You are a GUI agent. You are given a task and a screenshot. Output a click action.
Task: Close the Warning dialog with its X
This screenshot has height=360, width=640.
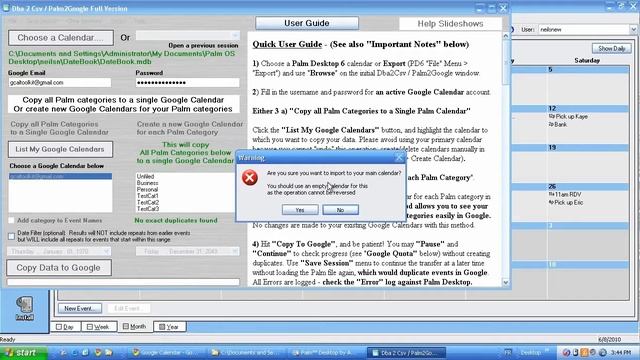(x=399, y=158)
